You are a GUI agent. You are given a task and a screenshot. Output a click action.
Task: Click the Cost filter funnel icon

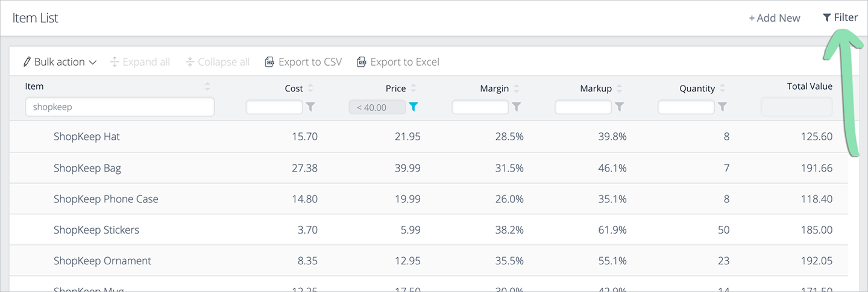click(x=310, y=107)
